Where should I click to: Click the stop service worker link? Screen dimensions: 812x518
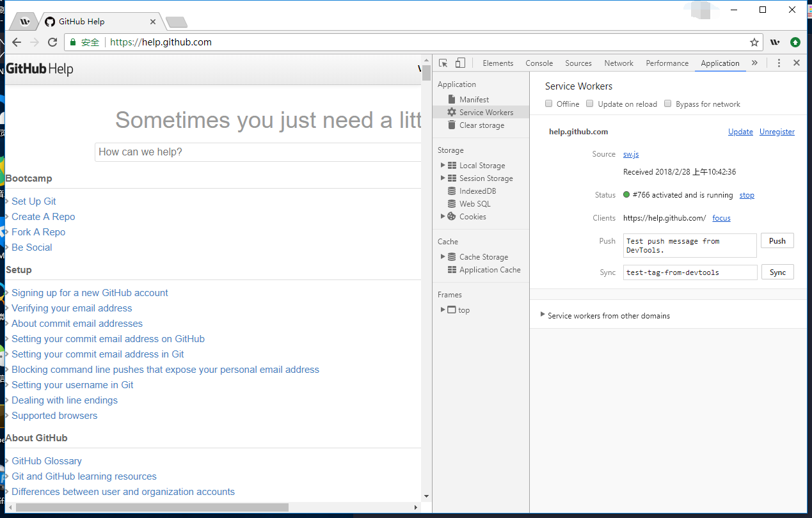[747, 195]
